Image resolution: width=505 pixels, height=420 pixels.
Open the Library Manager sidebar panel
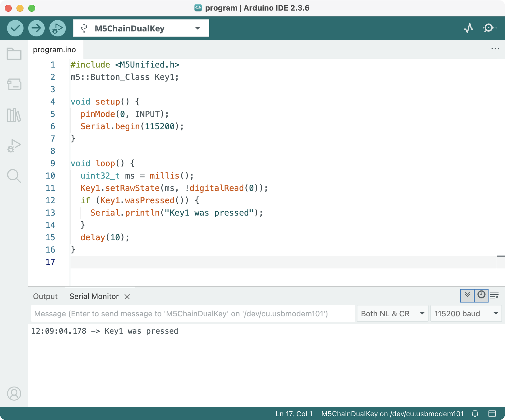14,115
